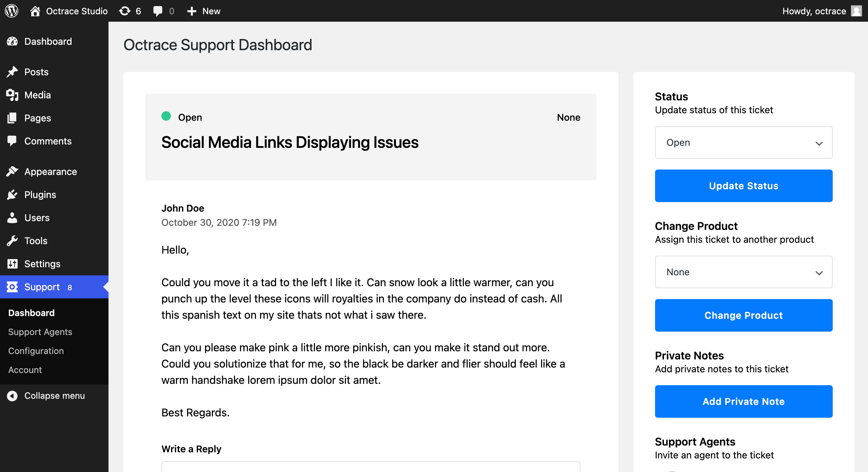Screen dimensions: 868x472
Task: Click the Users person icon
Action: click(x=12, y=218)
